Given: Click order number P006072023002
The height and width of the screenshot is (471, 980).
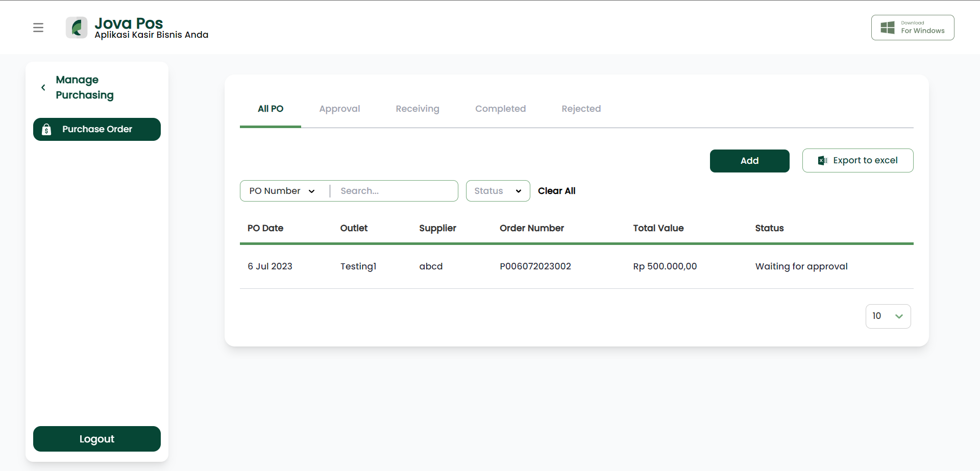Looking at the screenshot, I should pos(535,266).
